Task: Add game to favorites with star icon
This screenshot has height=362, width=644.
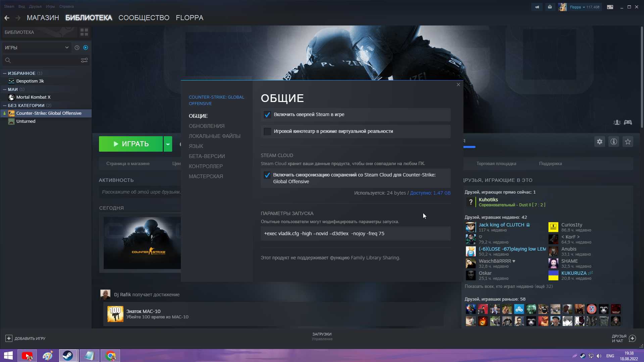Action: (628, 142)
